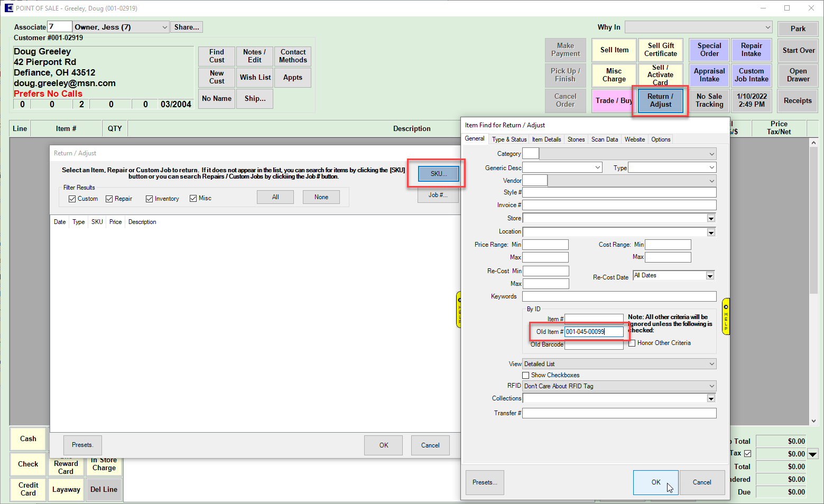Click the POS application icon in title bar

click(8, 8)
